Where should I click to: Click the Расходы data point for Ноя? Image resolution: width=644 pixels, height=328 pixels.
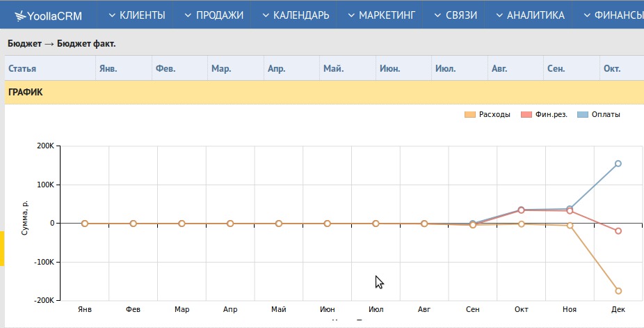point(570,225)
